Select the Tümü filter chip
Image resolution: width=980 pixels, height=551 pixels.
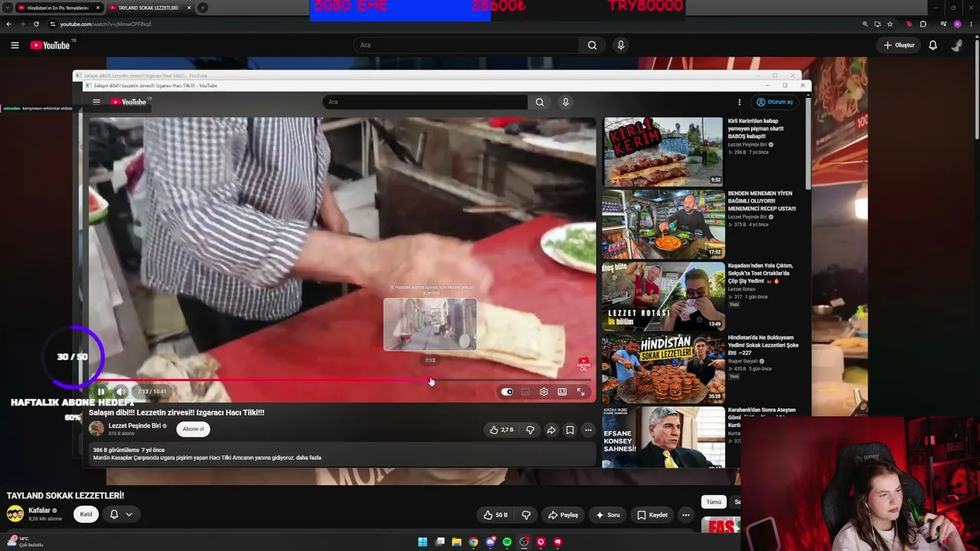click(x=714, y=502)
